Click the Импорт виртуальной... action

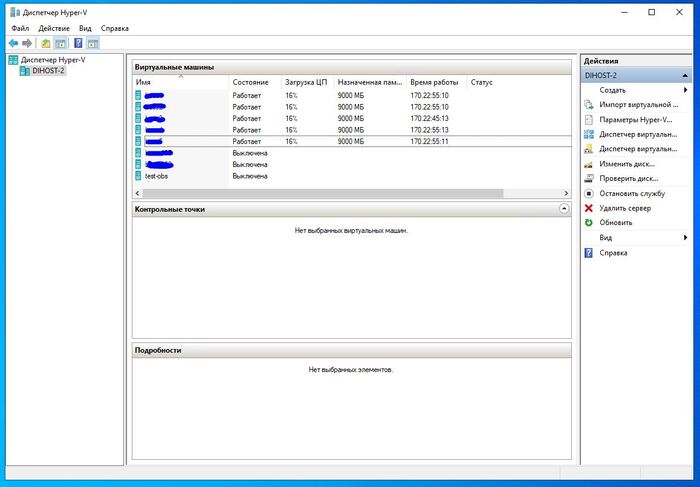click(x=638, y=105)
